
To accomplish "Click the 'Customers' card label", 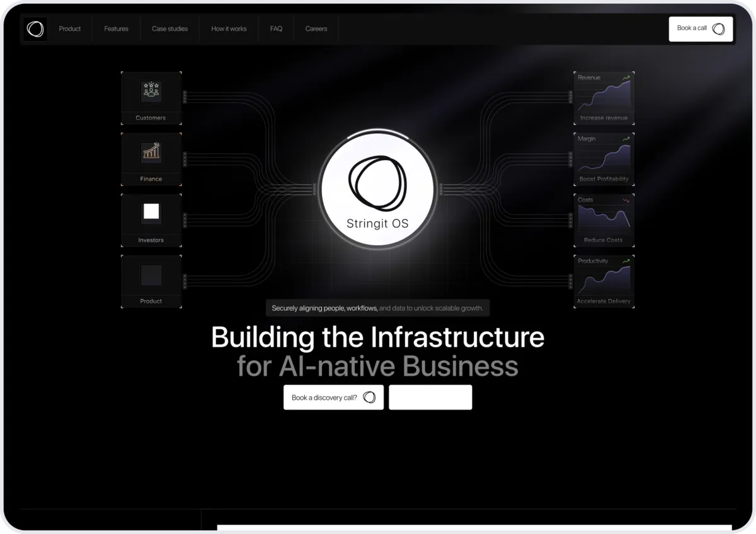I will click(151, 118).
